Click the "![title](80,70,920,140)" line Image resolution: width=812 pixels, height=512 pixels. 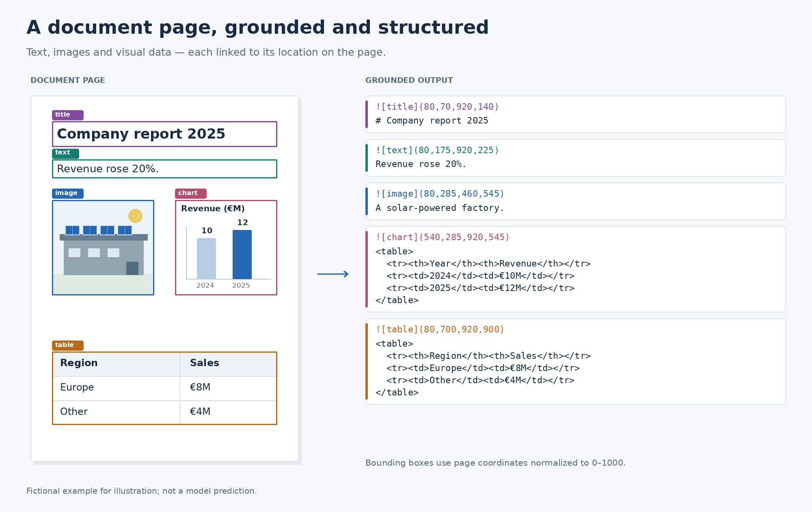coord(437,106)
